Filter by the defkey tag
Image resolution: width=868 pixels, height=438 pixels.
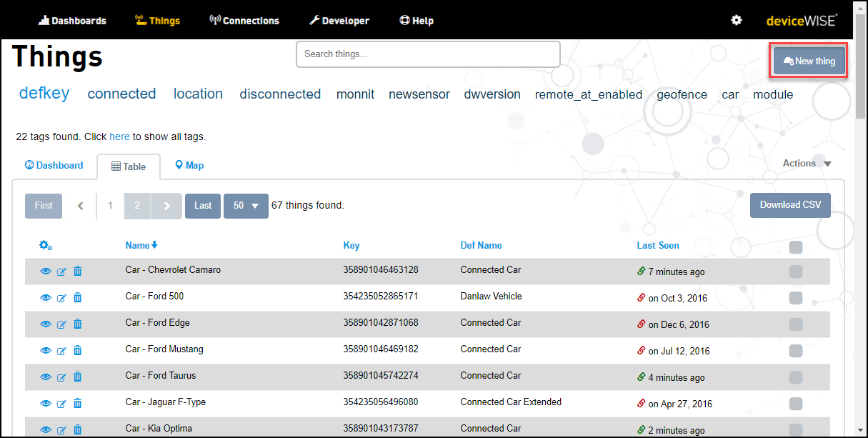(x=44, y=93)
